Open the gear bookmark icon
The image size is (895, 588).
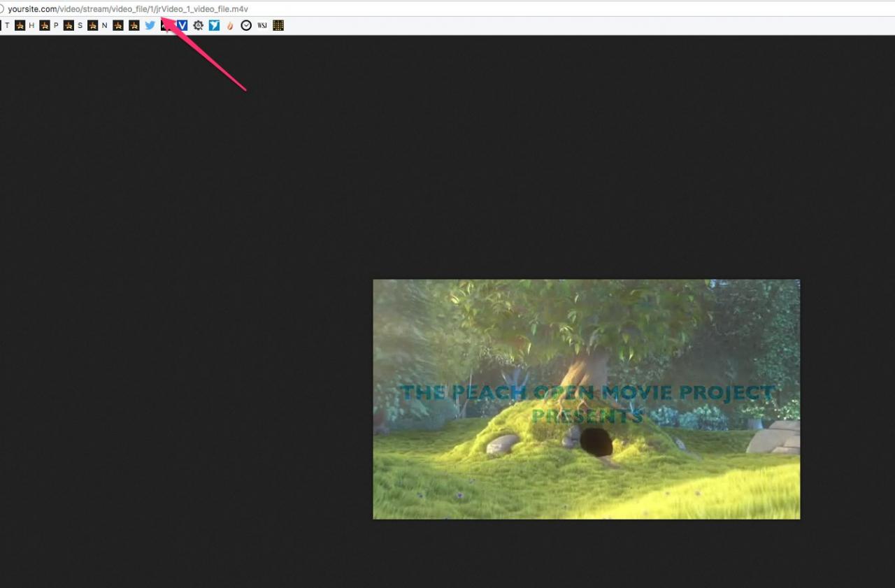click(x=199, y=25)
